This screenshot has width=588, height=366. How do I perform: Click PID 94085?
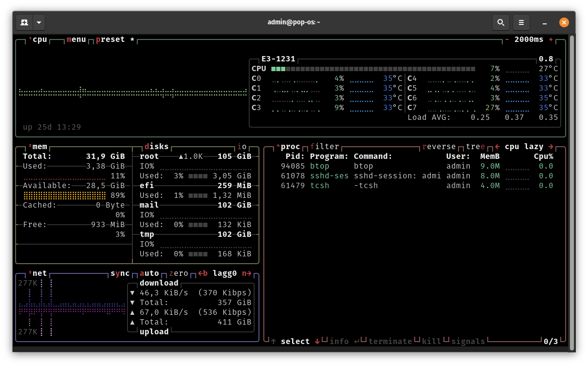click(x=293, y=166)
